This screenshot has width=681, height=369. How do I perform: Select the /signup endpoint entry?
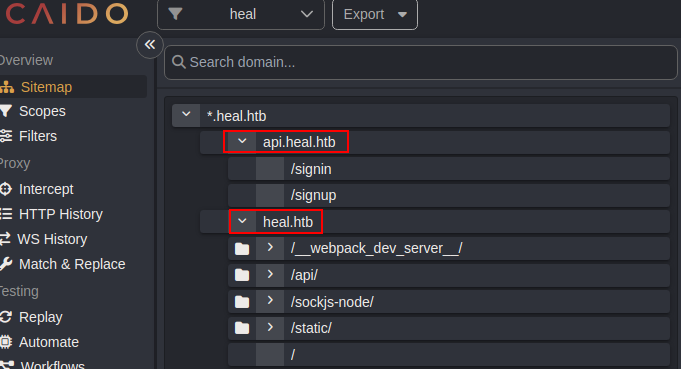tap(449, 195)
